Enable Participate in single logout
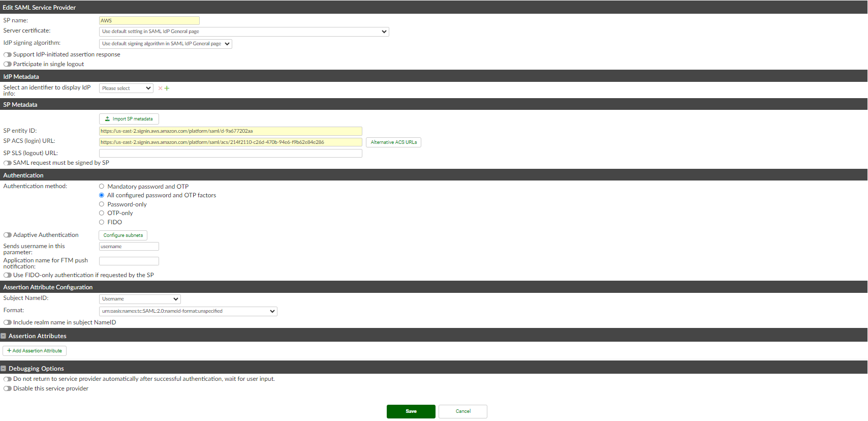The image size is (868, 421). pos(8,64)
